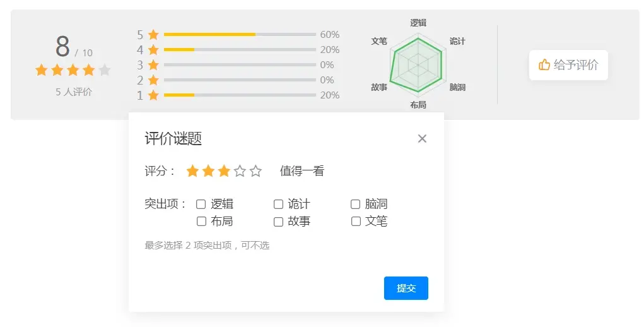This screenshot has width=644, height=327.
Task: Open review dialog via 给予评价 button
Action: point(568,65)
